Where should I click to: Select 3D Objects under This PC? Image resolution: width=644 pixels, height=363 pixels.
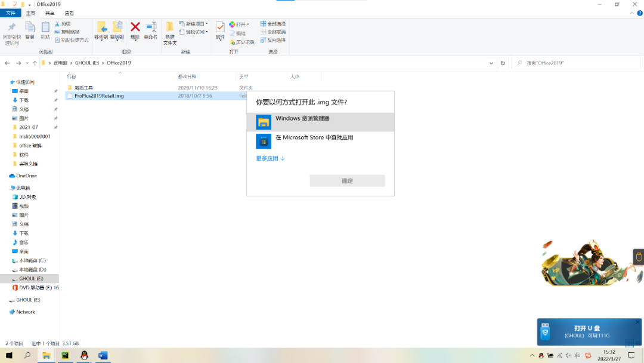pyautogui.click(x=27, y=197)
